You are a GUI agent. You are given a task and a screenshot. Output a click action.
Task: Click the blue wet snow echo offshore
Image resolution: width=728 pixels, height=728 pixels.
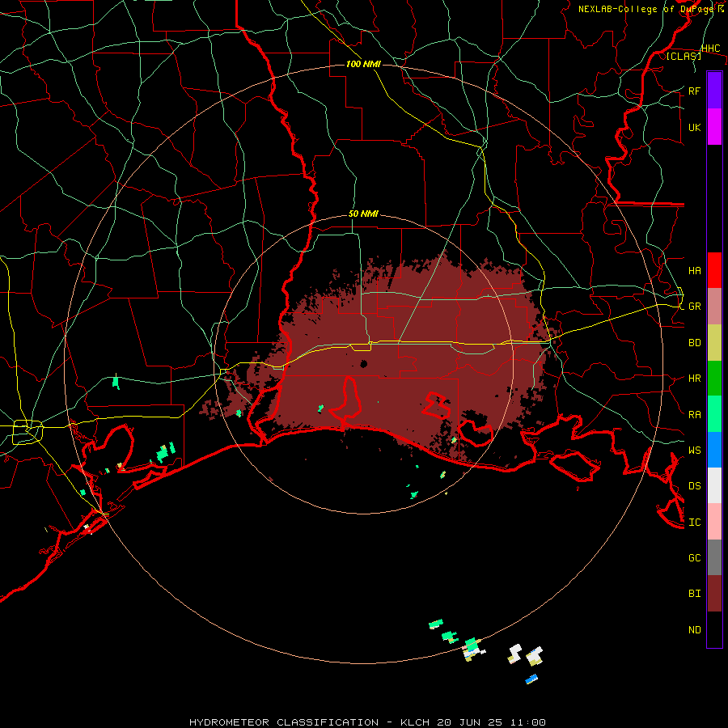[531, 679]
